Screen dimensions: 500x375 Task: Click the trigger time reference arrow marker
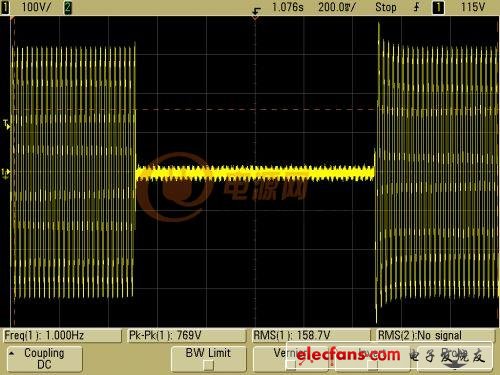coord(256,13)
